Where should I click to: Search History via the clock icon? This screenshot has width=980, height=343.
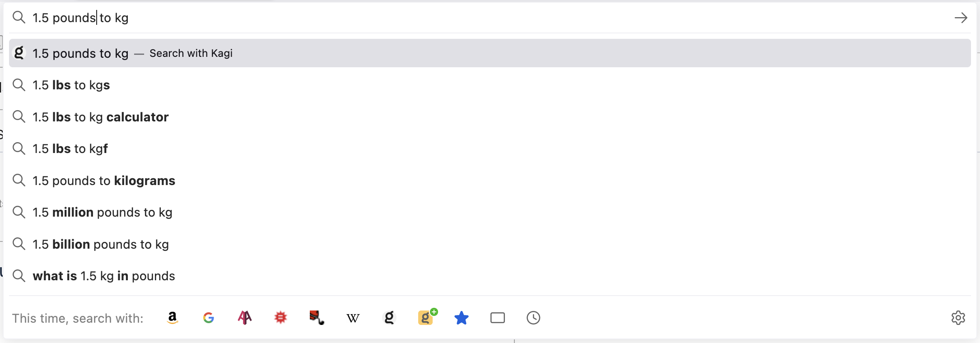pyautogui.click(x=533, y=318)
